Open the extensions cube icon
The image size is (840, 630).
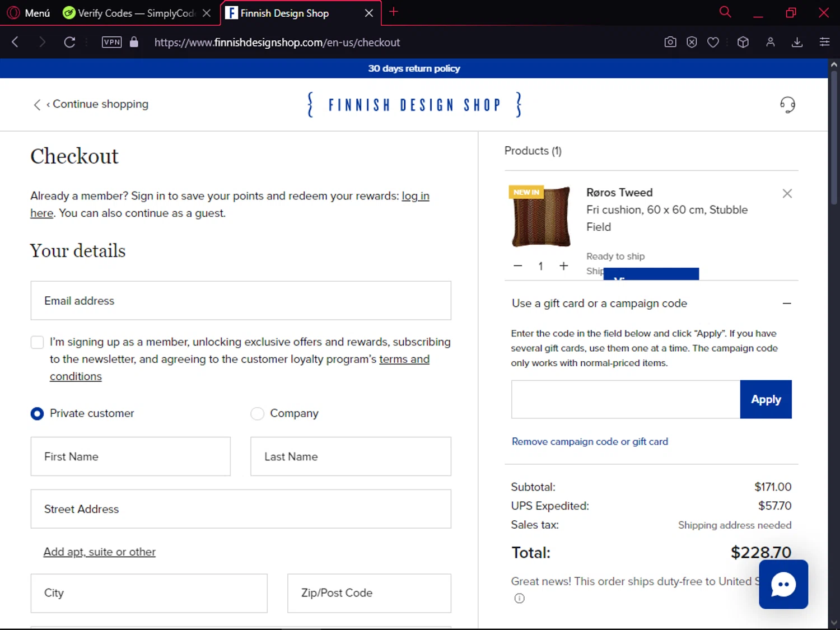(743, 42)
